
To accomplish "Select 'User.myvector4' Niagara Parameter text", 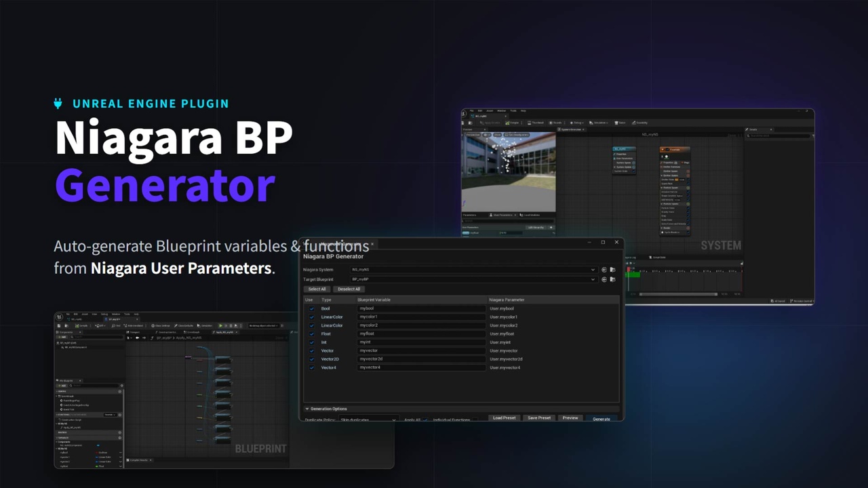I will click(x=505, y=367).
